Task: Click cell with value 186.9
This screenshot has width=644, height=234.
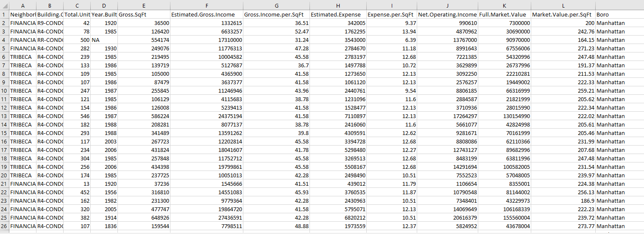Action: pyautogui.click(x=563, y=201)
